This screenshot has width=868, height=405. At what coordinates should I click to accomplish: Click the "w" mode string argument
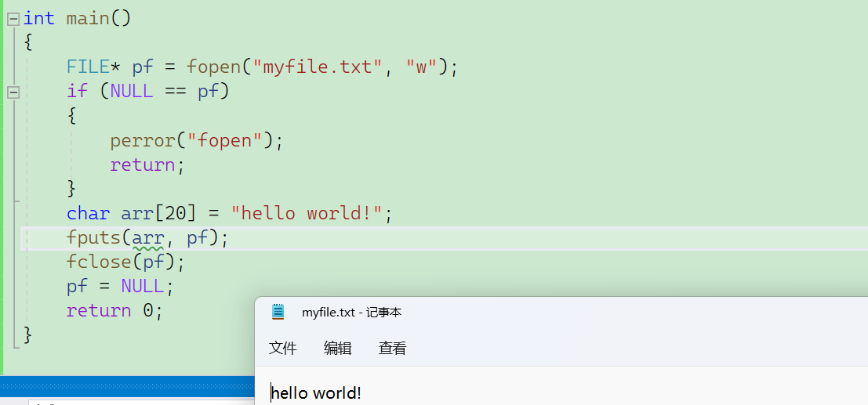[x=421, y=67]
